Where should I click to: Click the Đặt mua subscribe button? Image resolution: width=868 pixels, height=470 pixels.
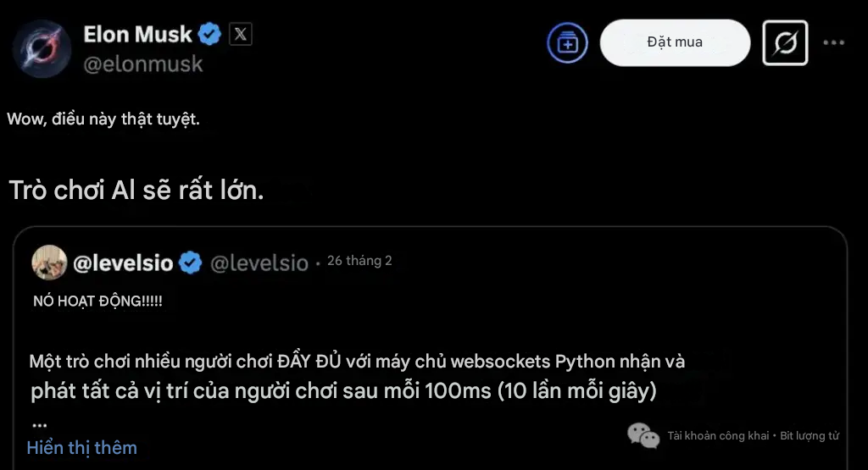(675, 42)
